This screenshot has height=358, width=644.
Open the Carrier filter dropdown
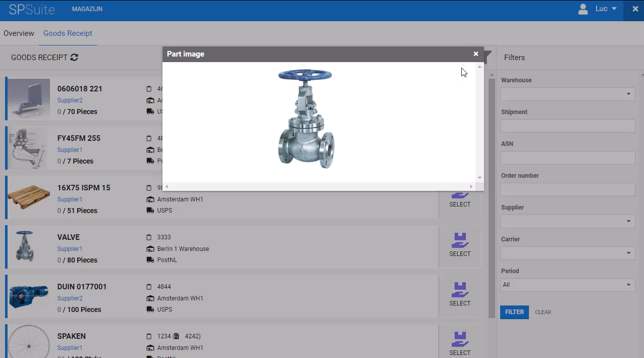pyautogui.click(x=567, y=253)
